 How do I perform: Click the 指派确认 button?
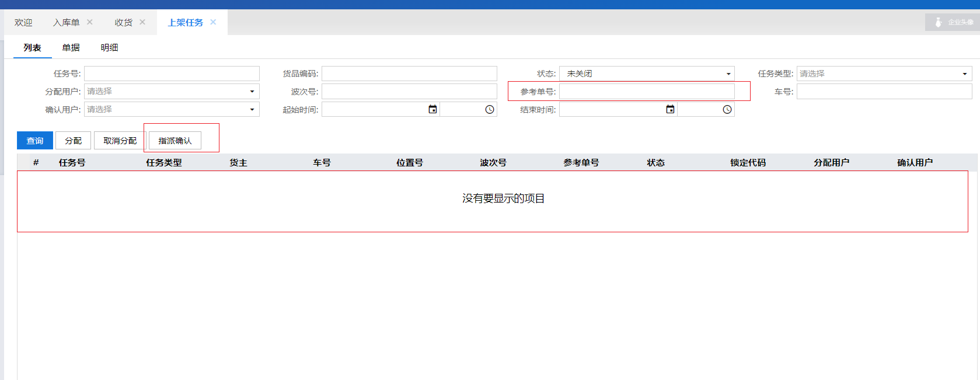(x=175, y=141)
